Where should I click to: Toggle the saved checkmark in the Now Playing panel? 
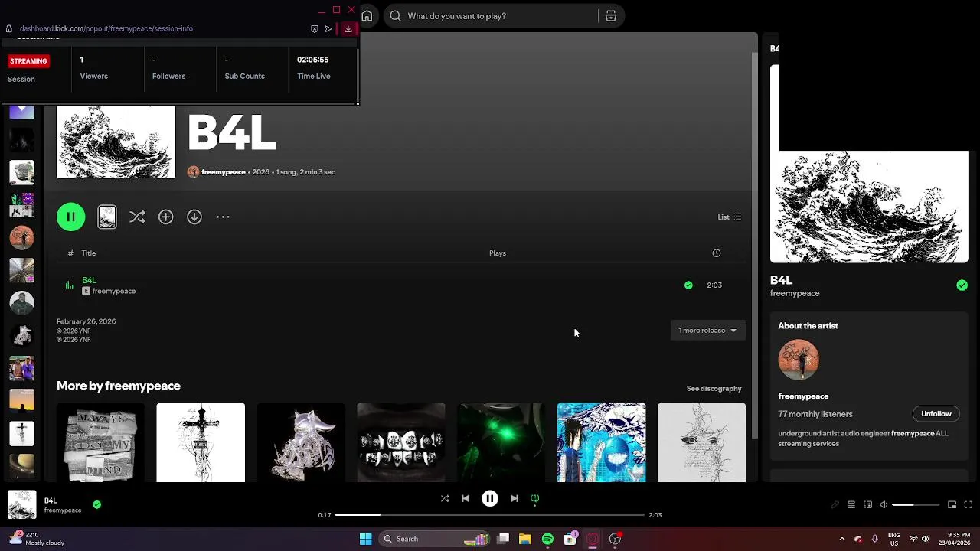click(962, 285)
